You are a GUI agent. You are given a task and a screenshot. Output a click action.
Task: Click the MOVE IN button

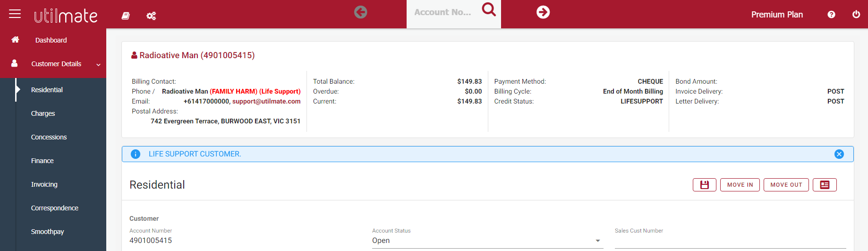point(740,185)
